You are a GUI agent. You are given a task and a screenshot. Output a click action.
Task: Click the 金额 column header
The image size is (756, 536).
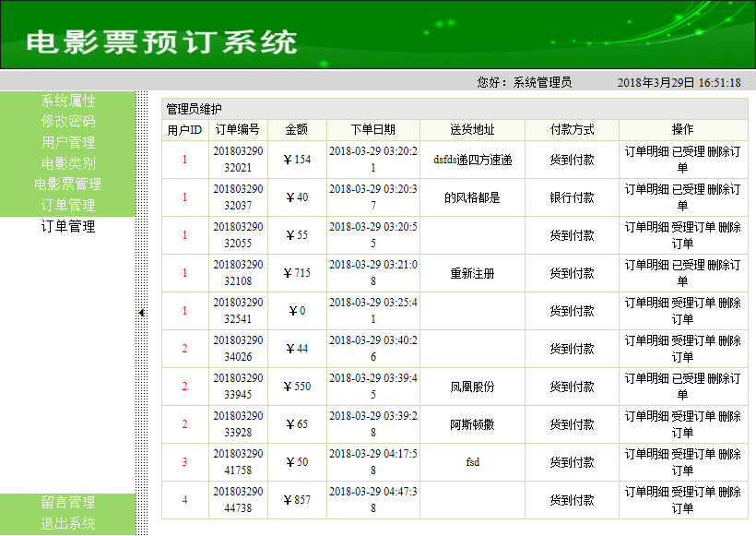(297, 130)
